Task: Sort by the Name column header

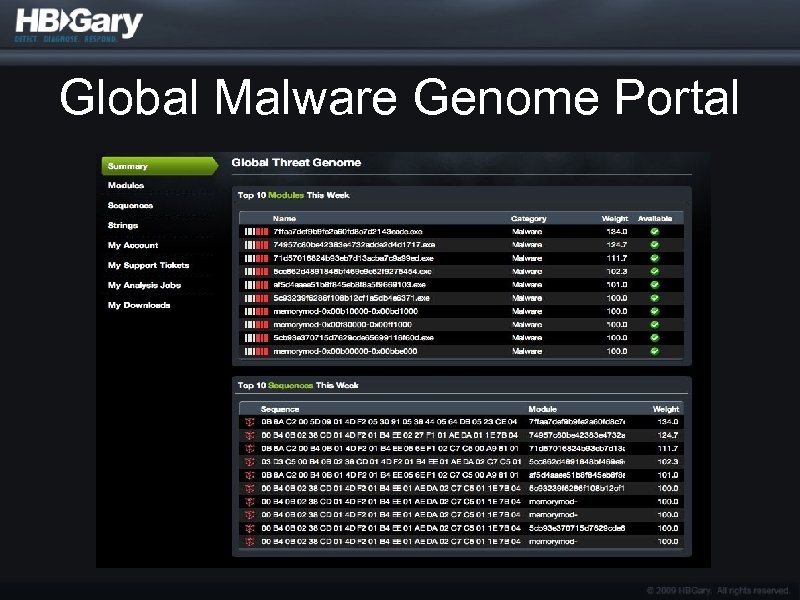Action: [x=287, y=217]
